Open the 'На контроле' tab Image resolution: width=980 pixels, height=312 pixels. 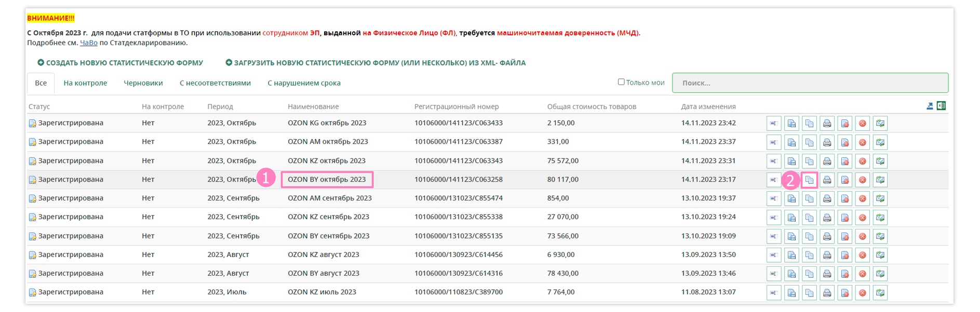(85, 83)
